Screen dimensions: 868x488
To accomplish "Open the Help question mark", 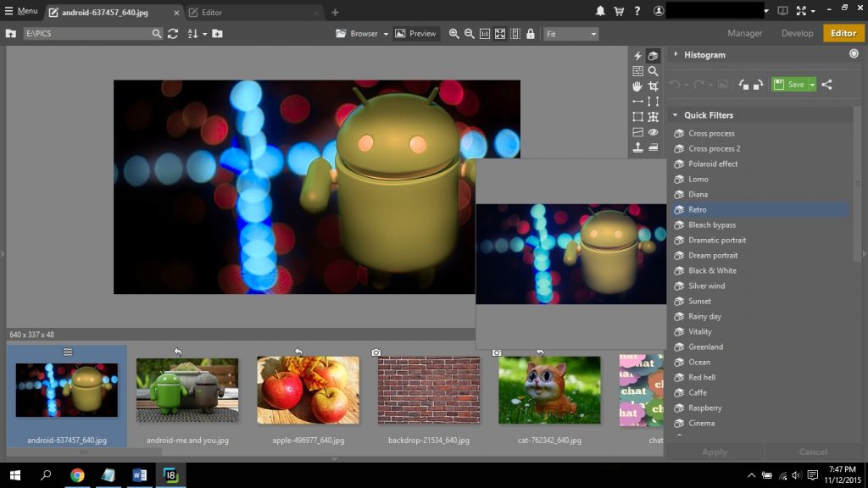I will (637, 11).
